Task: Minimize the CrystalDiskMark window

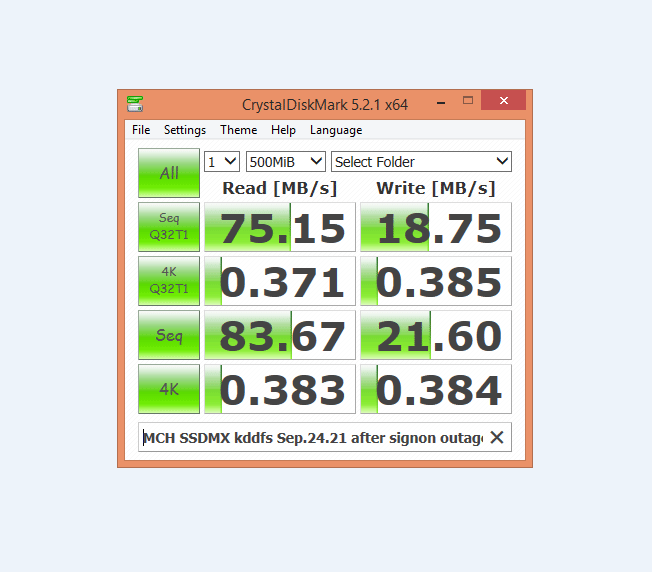Action: pyautogui.click(x=441, y=102)
